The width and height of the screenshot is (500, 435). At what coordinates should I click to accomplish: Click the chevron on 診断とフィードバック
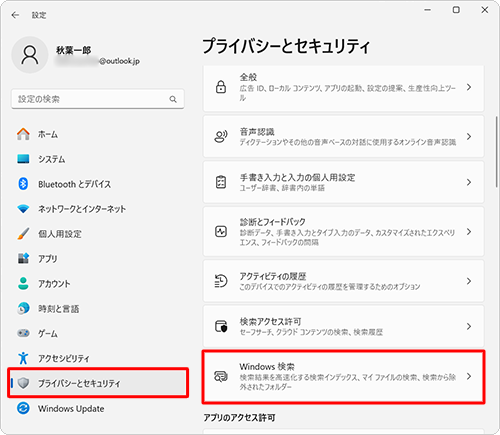coord(469,231)
